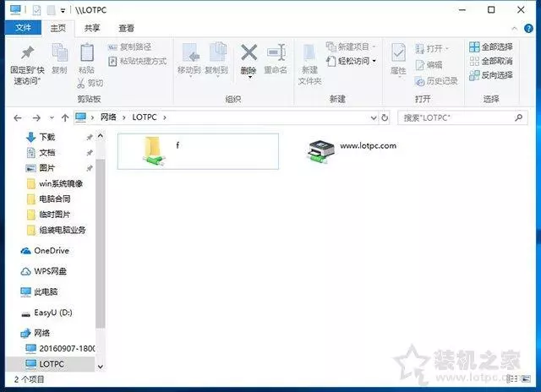Switch to the View (查看) tab
The width and height of the screenshot is (541, 392).
[126, 28]
